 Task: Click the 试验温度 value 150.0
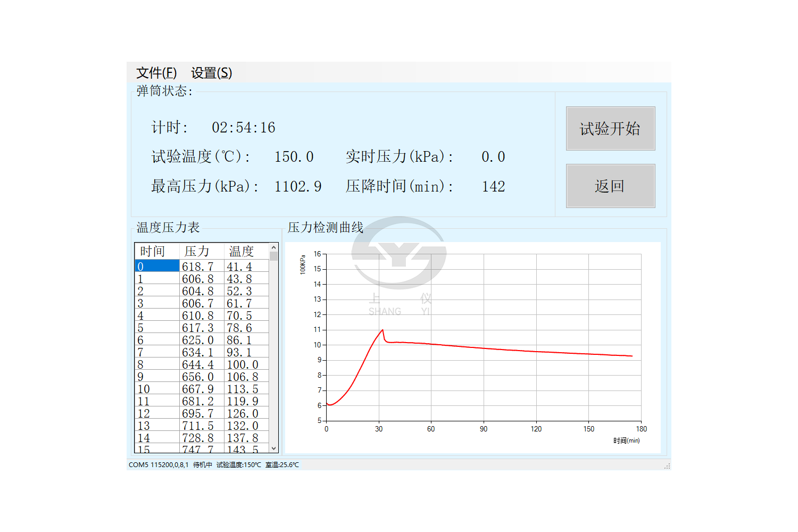[294, 157]
